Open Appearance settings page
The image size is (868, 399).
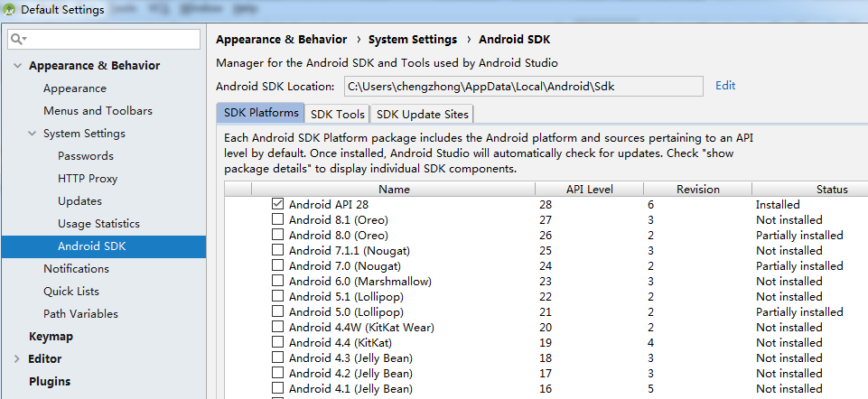tap(75, 88)
